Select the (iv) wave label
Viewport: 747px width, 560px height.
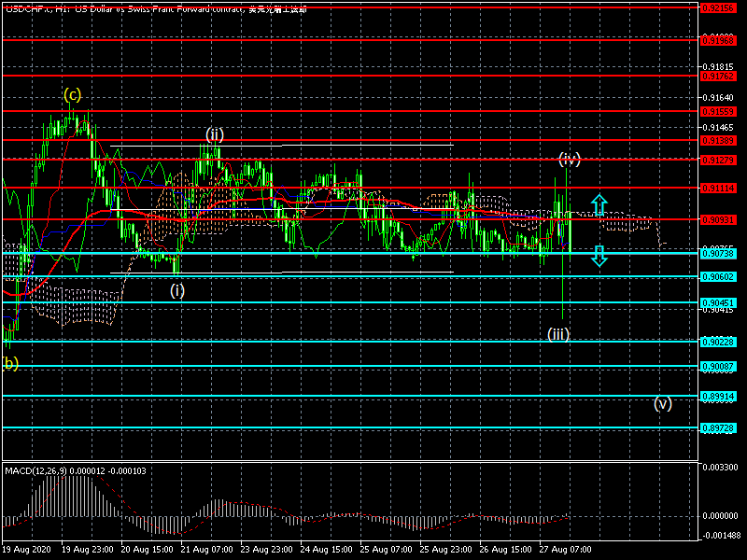[x=570, y=159]
